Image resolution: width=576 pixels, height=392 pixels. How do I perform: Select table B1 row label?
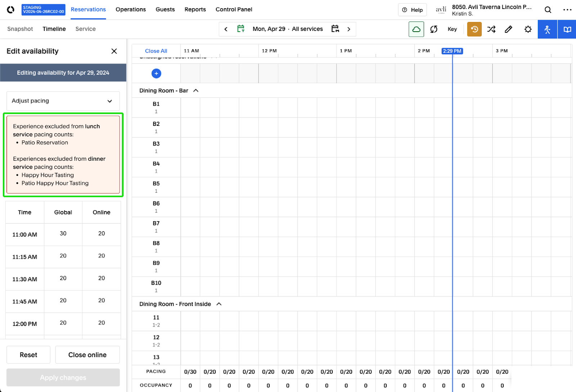pyautogui.click(x=156, y=107)
